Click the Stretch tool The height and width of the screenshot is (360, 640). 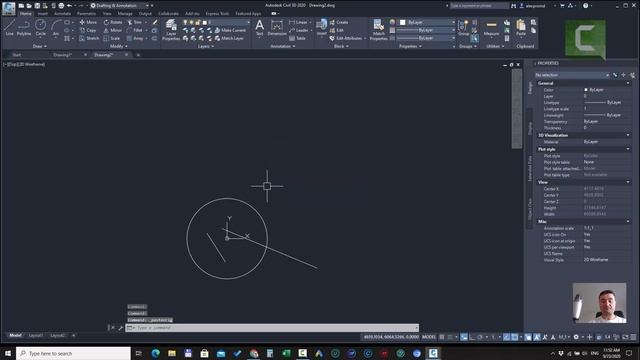tap(89, 38)
